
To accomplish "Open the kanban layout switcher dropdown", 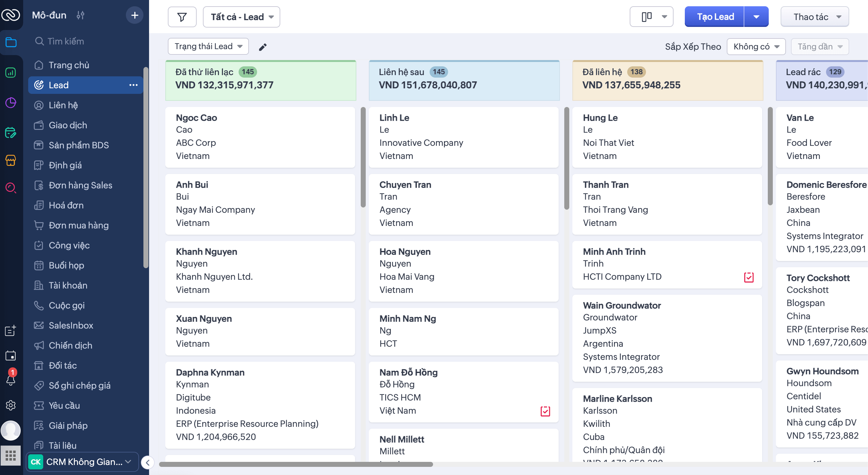I will (x=651, y=17).
